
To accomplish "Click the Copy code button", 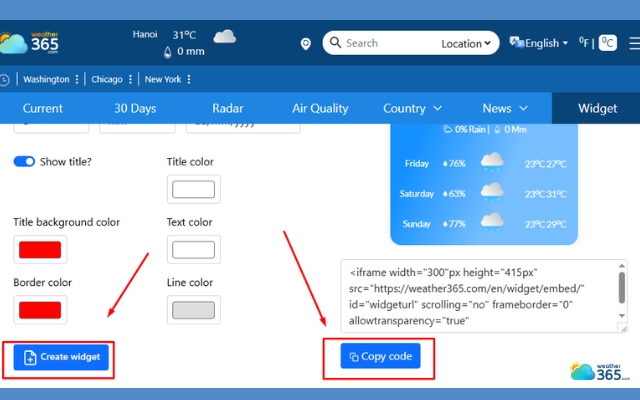I will [379, 356].
